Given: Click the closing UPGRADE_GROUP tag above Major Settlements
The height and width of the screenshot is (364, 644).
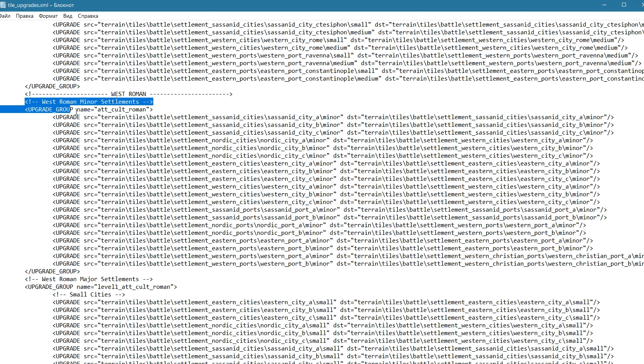Looking at the screenshot, I should [52, 271].
